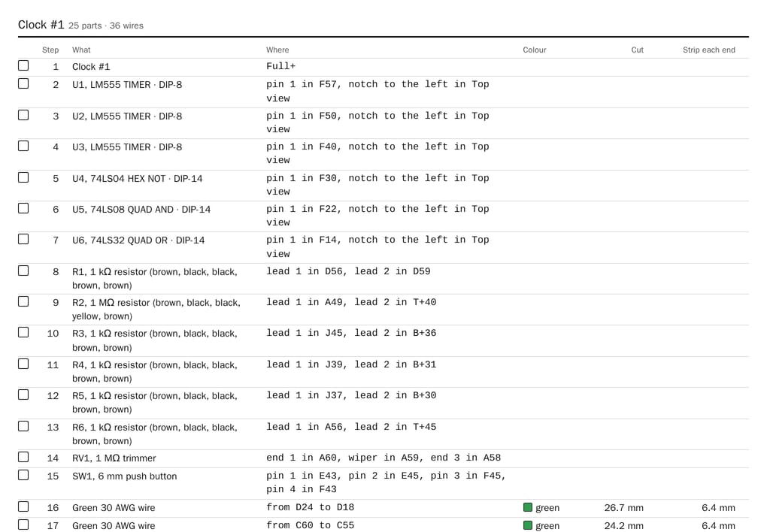Select "lead 1 in J45, lead 2 in B+36"
The width and height of the screenshot is (767, 532).
pyautogui.click(x=351, y=333)
